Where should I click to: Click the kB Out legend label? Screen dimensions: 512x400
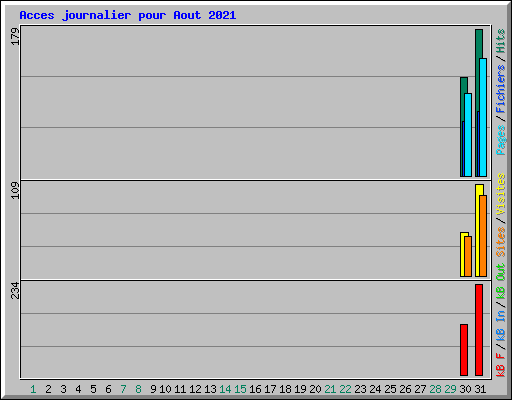501,282
